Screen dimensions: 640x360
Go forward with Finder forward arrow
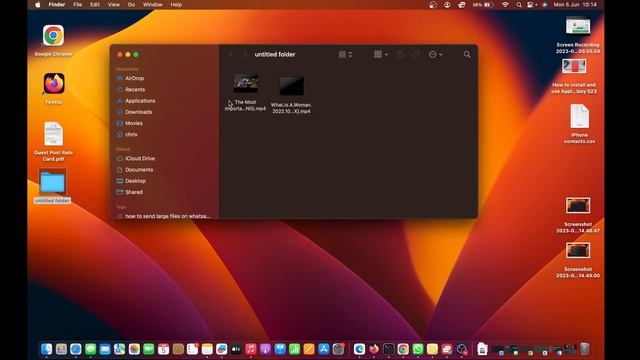click(244, 54)
